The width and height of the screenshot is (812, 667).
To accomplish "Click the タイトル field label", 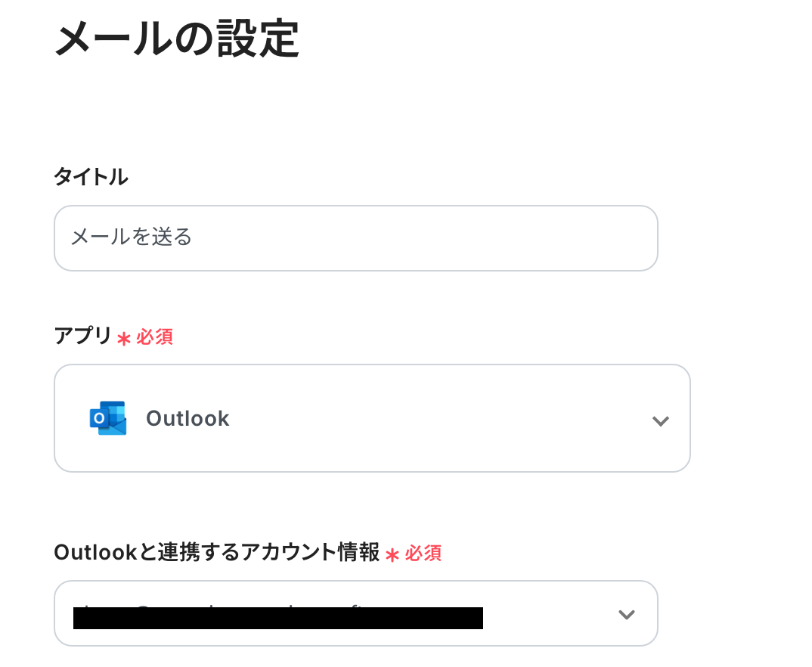I will (x=91, y=177).
